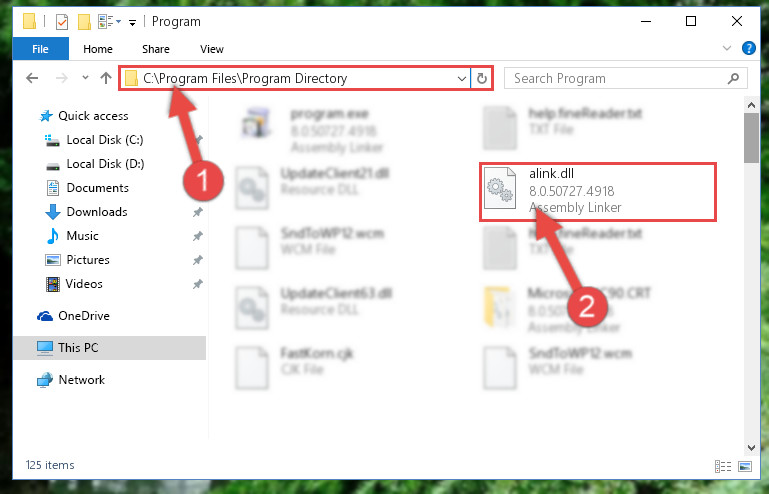This screenshot has height=494, width=769.
Task: Switch to the View tab
Action: coord(211,49)
